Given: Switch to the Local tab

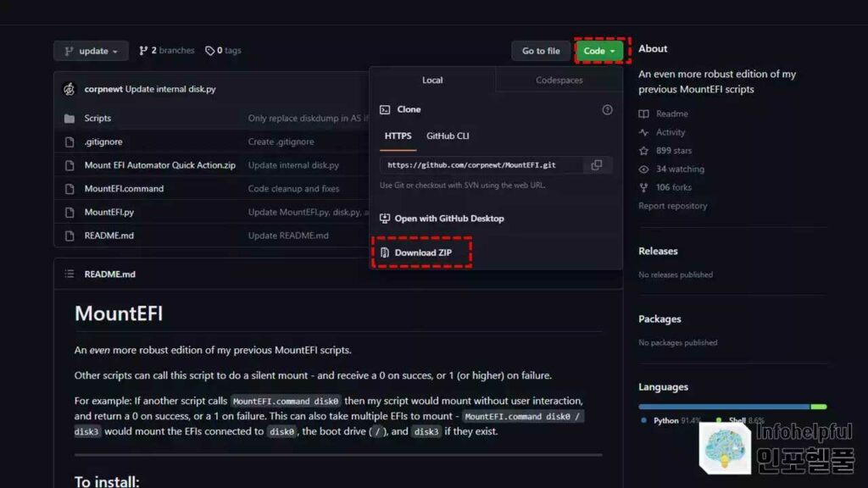Looking at the screenshot, I should pyautogui.click(x=432, y=80).
